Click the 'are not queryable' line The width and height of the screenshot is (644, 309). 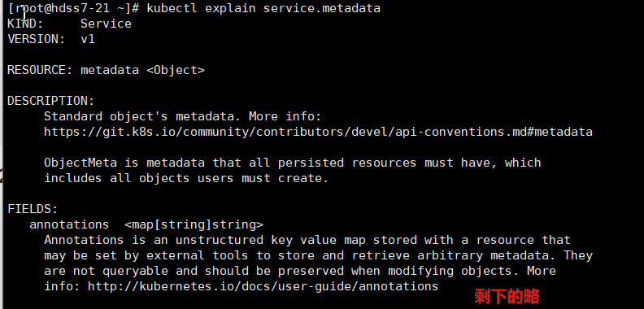[300, 271]
